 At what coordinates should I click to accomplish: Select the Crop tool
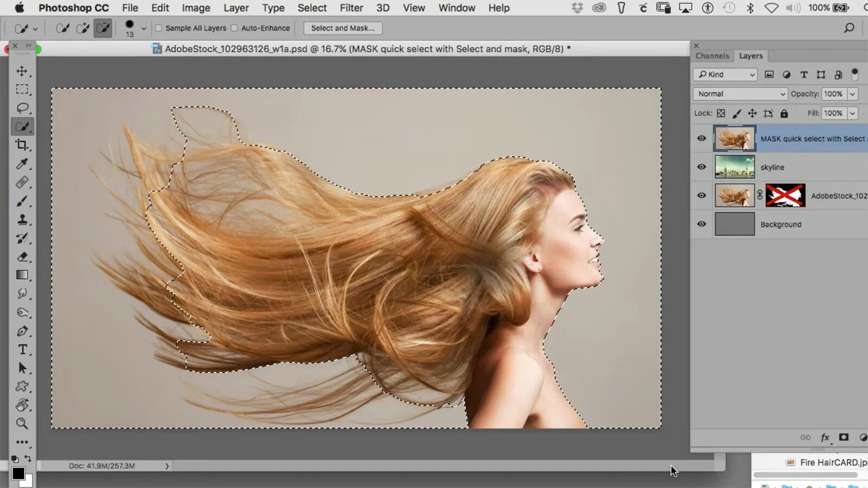pos(22,145)
